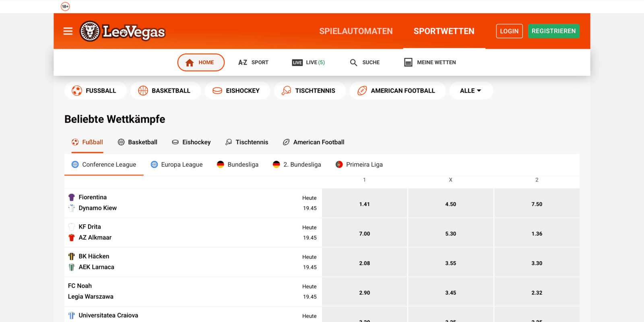This screenshot has width=644, height=322.
Task: Click the A-Z sport index icon
Action: coord(243,62)
